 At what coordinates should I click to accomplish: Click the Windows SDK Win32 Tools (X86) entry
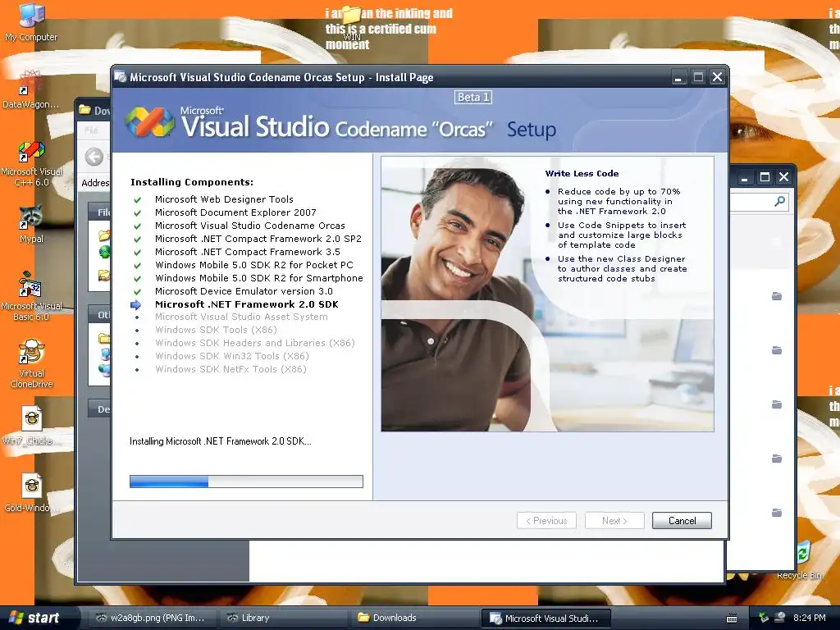point(232,356)
